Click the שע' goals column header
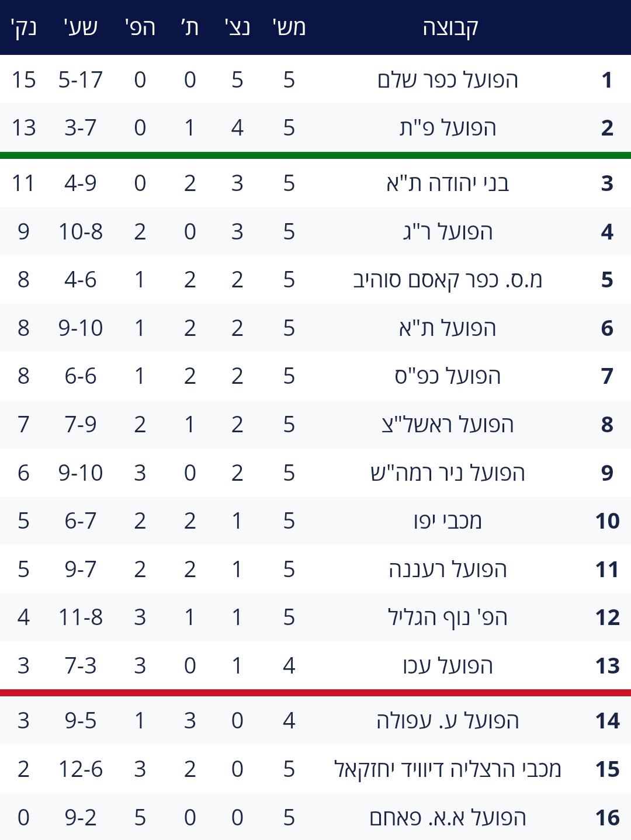The image size is (631, 840). tap(81, 27)
